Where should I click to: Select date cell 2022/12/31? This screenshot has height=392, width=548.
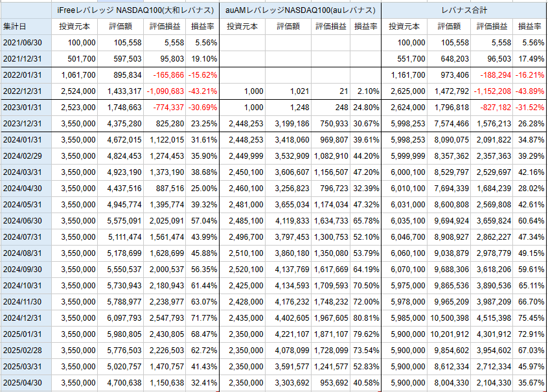tap(26, 91)
